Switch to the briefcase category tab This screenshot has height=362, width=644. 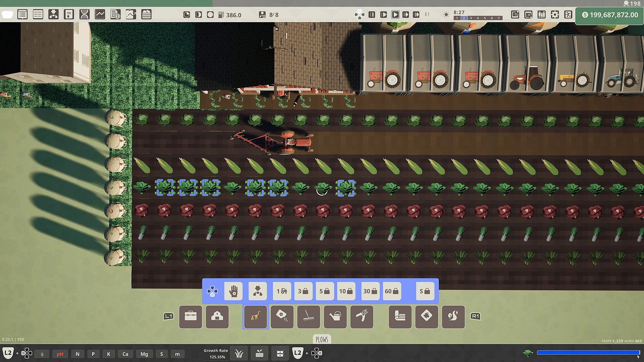pyautogui.click(x=191, y=317)
